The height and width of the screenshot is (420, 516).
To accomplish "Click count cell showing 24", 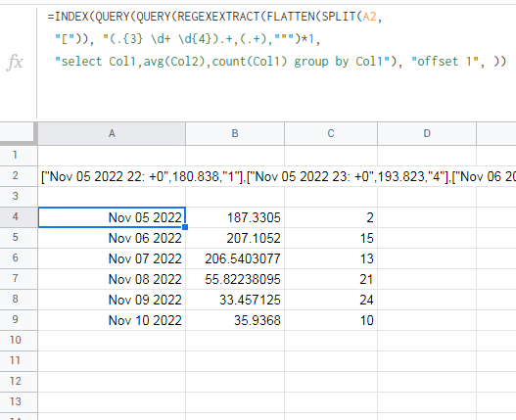I will [x=331, y=300].
